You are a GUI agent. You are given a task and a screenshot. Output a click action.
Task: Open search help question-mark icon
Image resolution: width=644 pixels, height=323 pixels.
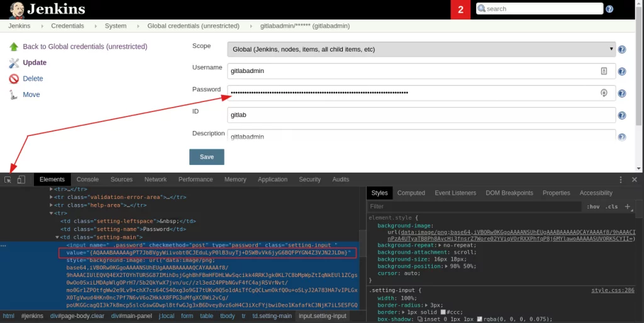(x=609, y=9)
